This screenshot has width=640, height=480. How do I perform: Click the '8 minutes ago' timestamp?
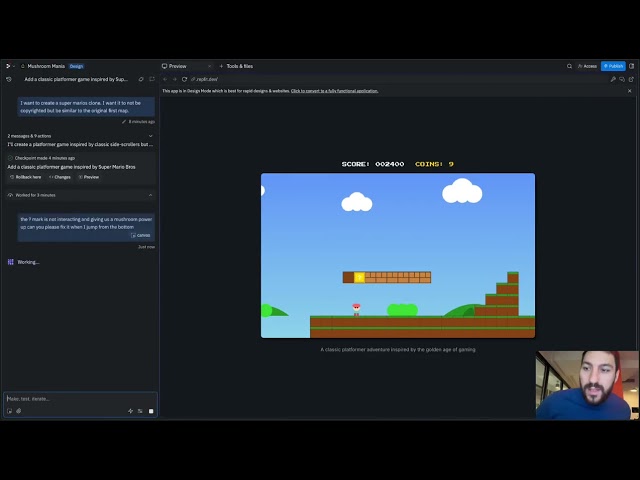142,122
